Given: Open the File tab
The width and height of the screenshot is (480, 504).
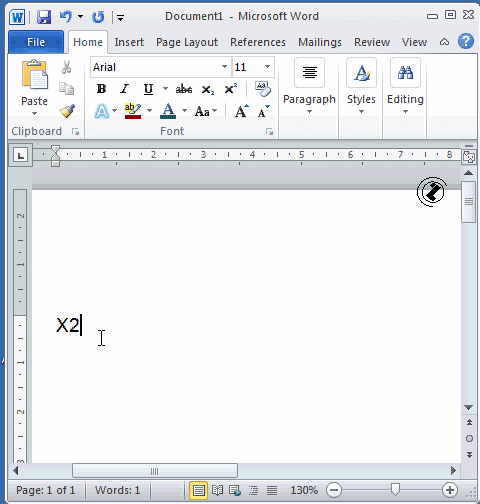Looking at the screenshot, I should pos(36,42).
